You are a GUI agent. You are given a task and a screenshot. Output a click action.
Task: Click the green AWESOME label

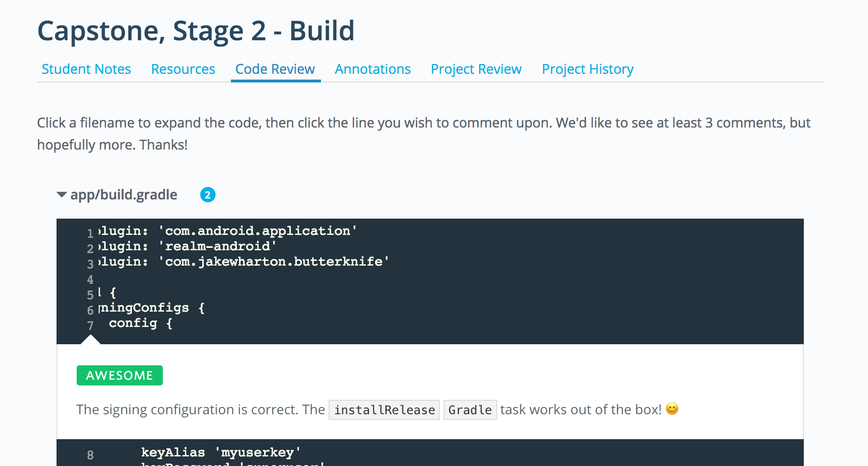click(x=119, y=375)
